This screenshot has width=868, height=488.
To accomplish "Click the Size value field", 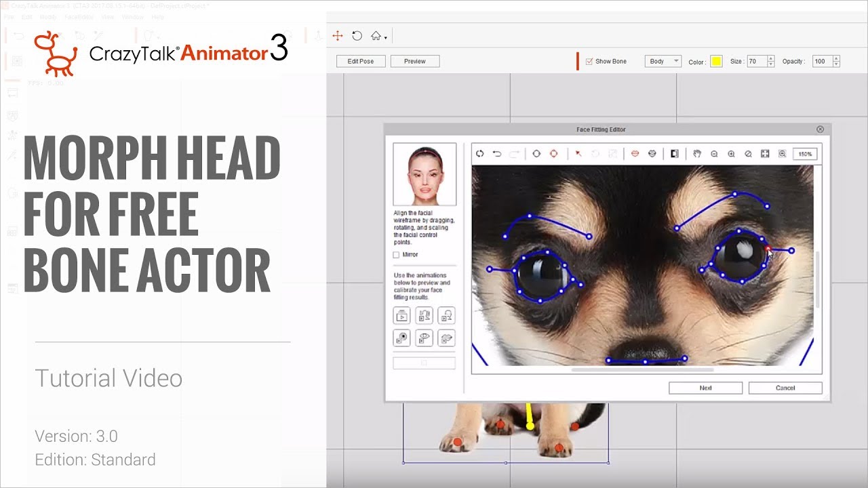I will tap(756, 61).
